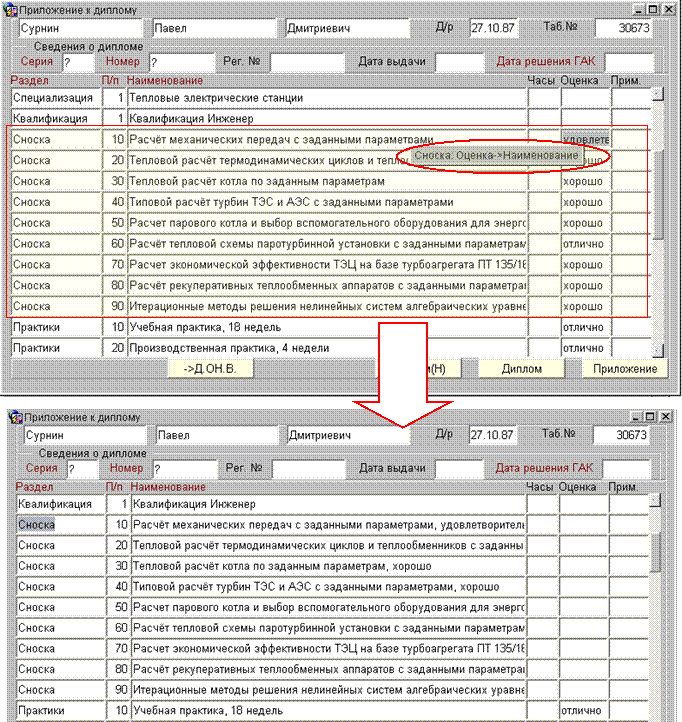Image resolution: width=682 pixels, height=722 pixels.
Task: Click the Дата решения ГАК field in the lower window
Action: click(x=626, y=469)
